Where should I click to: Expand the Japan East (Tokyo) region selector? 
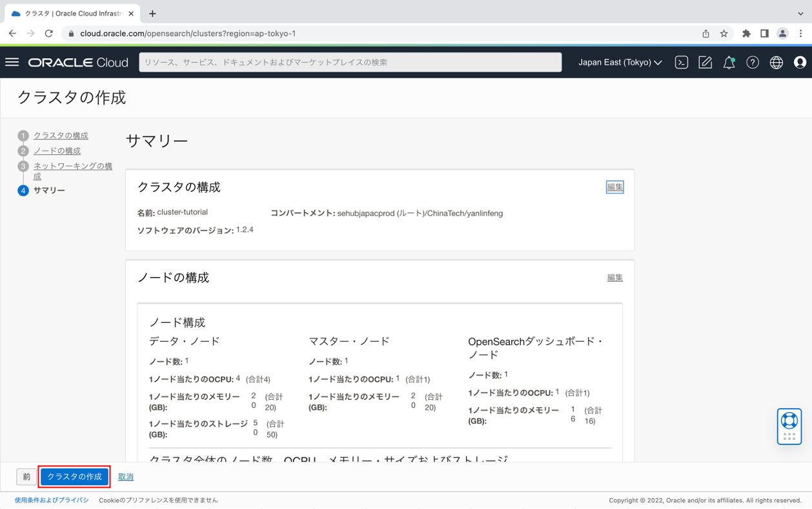pos(618,62)
